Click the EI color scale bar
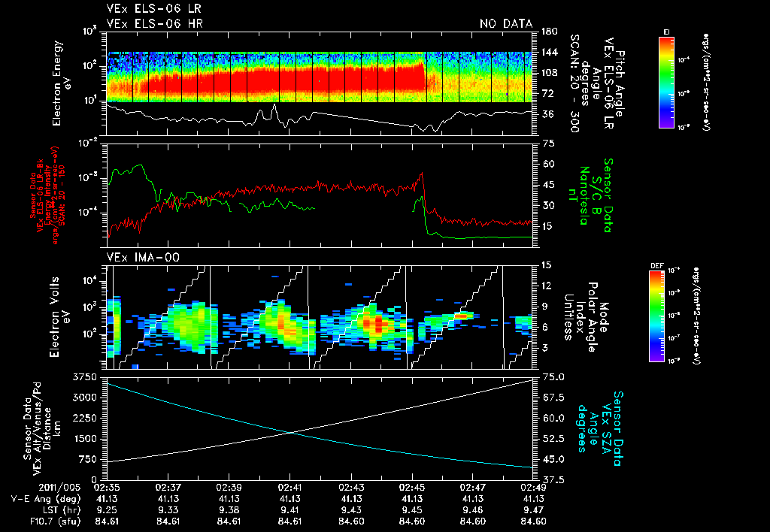This screenshot has width=770, height=532. [x=666, y=82]
